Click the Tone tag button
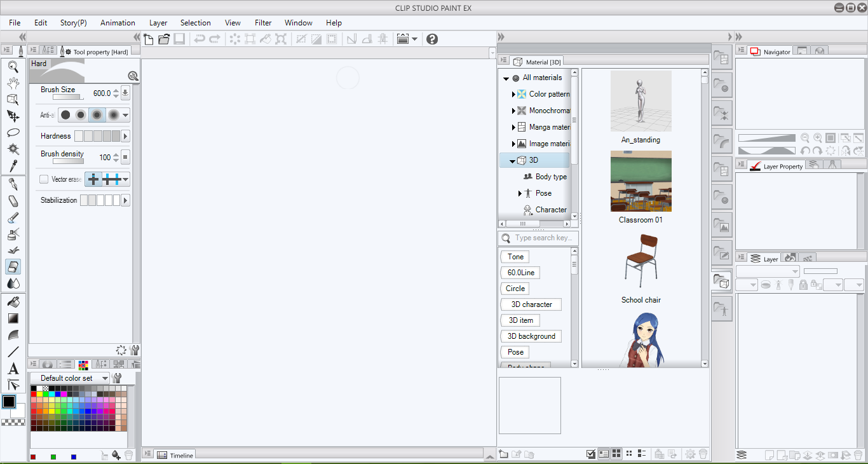Screen dimensions: 868x464 [x=515, y=257]
